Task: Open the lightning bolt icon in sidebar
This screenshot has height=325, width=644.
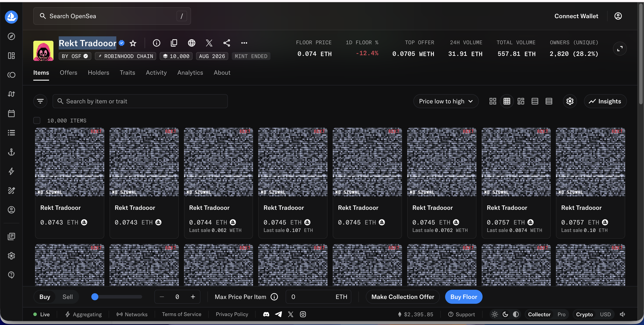Action: [11, 171]
